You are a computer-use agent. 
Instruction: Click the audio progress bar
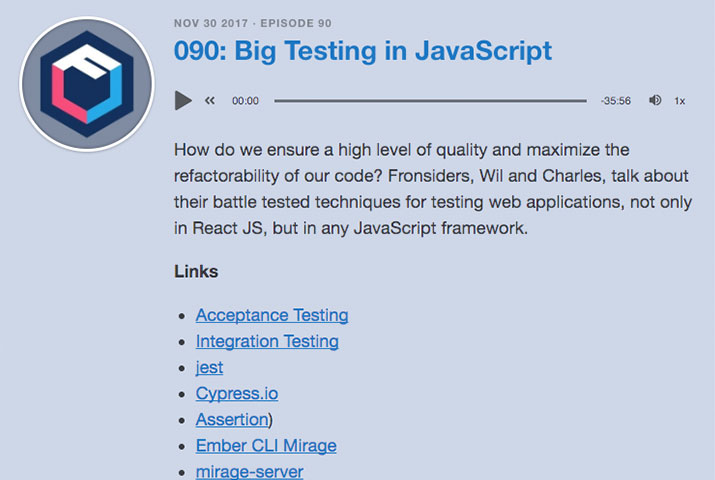430,100
